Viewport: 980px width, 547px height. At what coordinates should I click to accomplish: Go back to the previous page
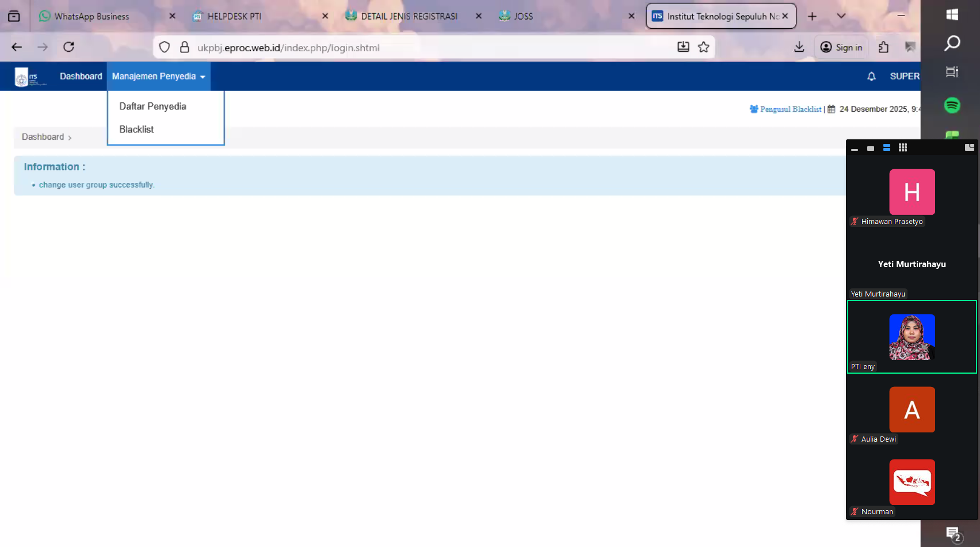17,47
